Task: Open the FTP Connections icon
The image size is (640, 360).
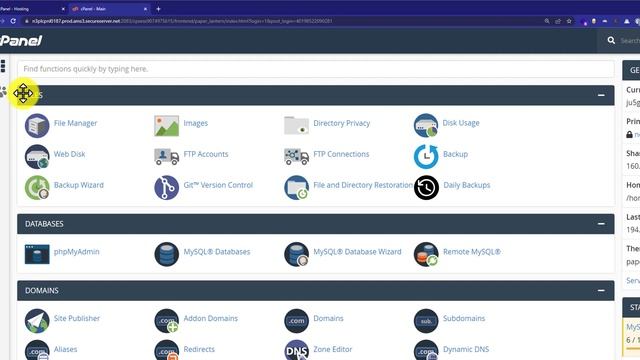Action: (296, 156)
